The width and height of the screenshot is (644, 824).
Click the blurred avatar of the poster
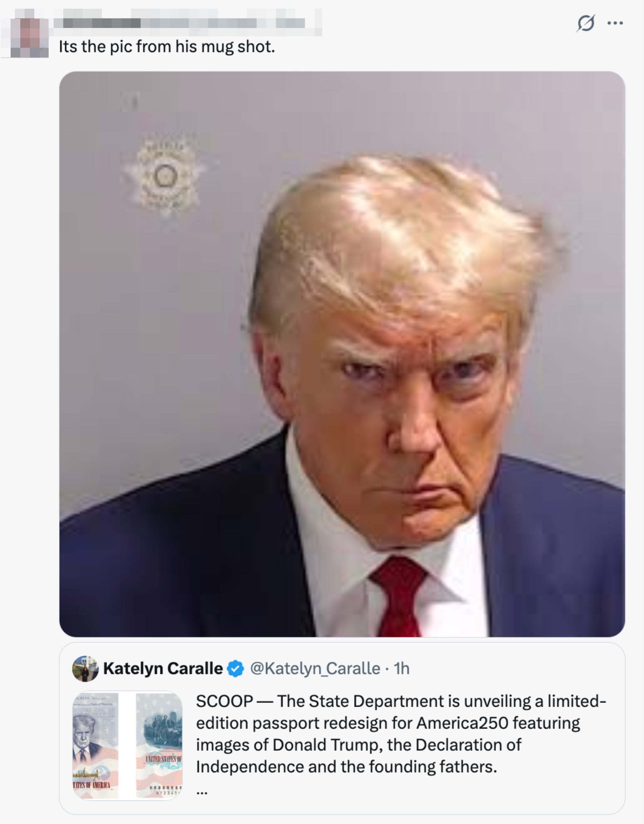click(x=30, y=38)
